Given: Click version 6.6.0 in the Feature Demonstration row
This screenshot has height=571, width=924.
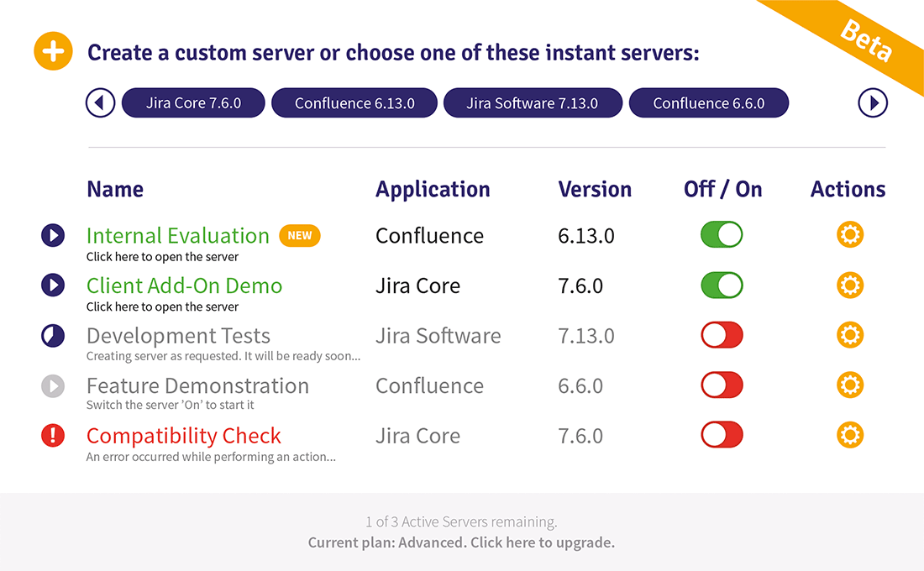Looking at the screenshot, I should tap(580, 386).
